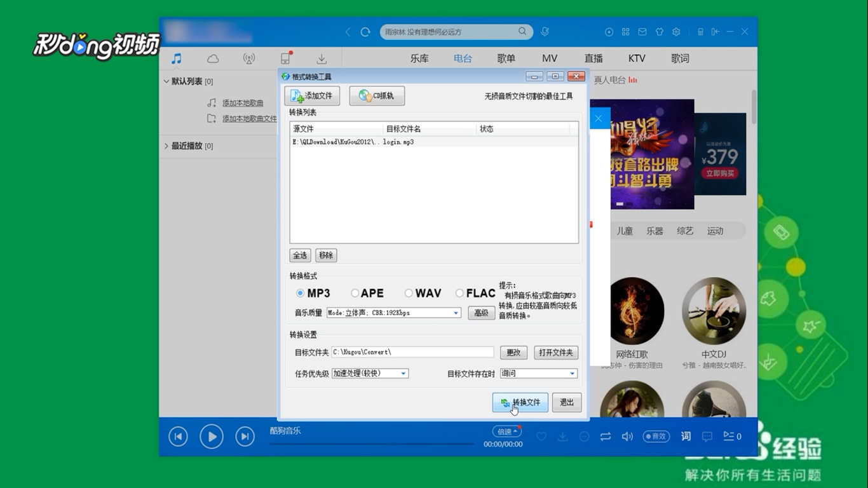Open the mobile phone tab icon

coord(285,58)
